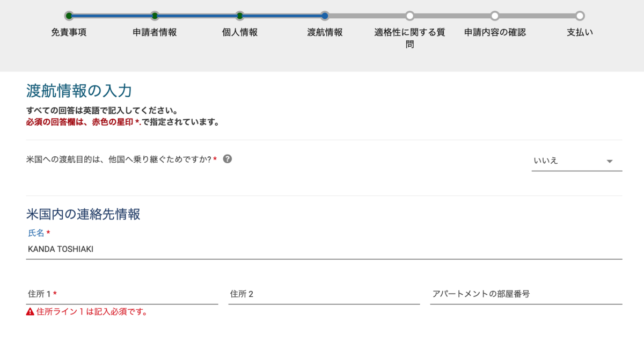Click the empty step circle above 支払い
The width and height of the screenshot is (644, 342).
(580, 16)
